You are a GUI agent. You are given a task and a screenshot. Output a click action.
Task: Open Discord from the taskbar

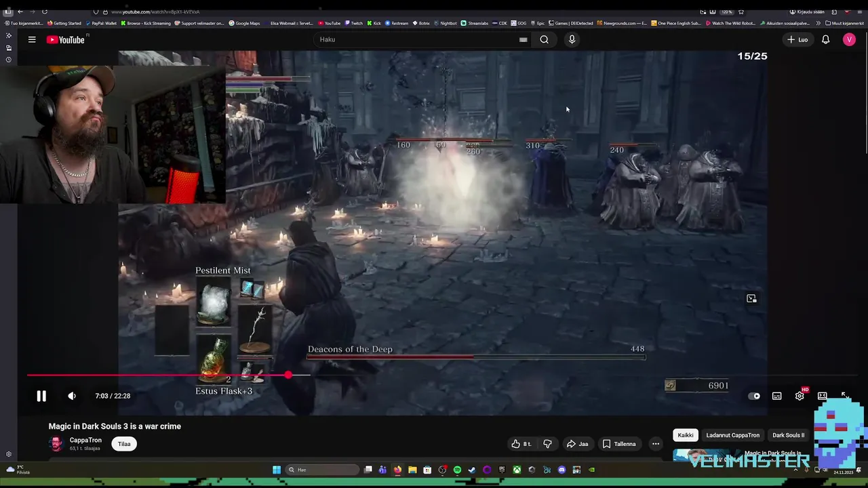click(x=561, y=470)
